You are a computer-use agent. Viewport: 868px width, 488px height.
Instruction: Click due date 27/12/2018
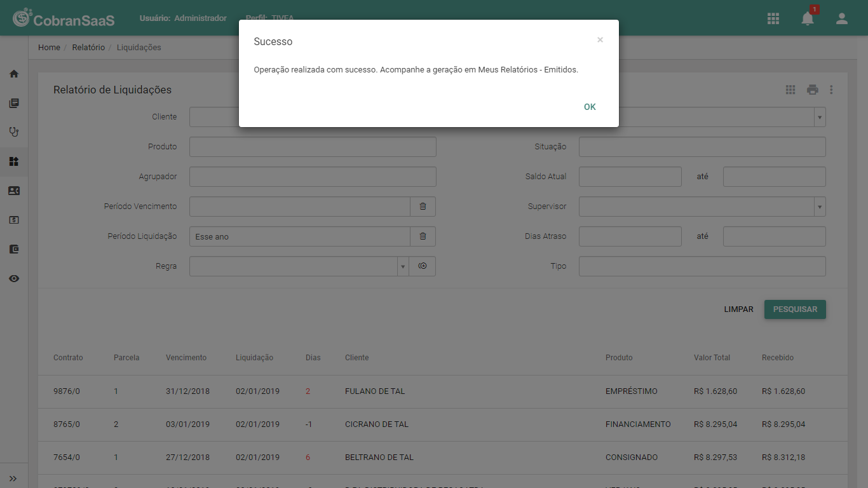coord(187,457)
